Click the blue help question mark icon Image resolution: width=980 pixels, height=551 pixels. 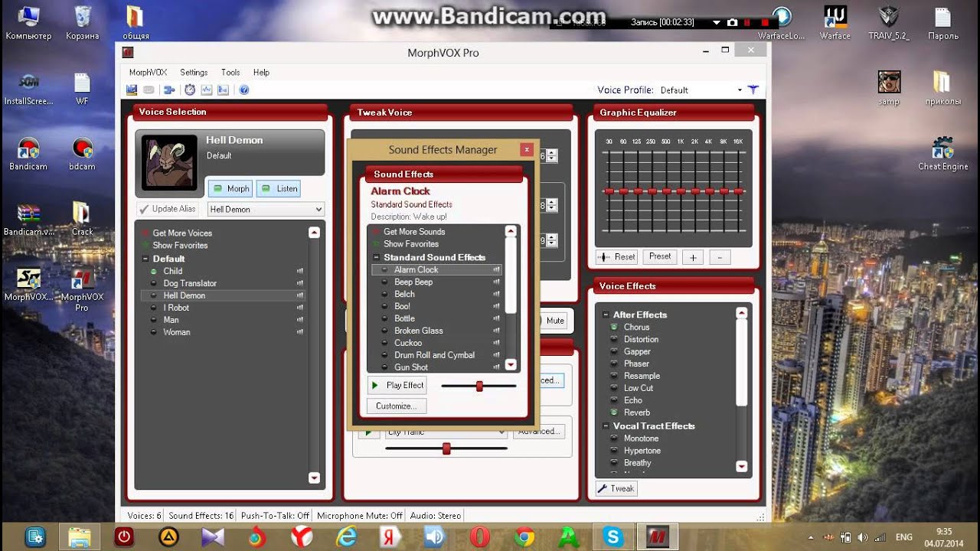[243, 90]
